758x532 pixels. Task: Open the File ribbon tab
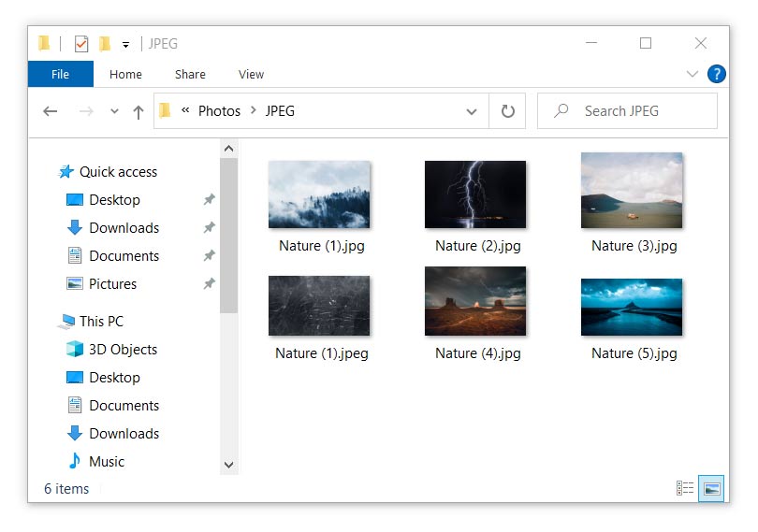pyautogui.click(x=61, y=75)
